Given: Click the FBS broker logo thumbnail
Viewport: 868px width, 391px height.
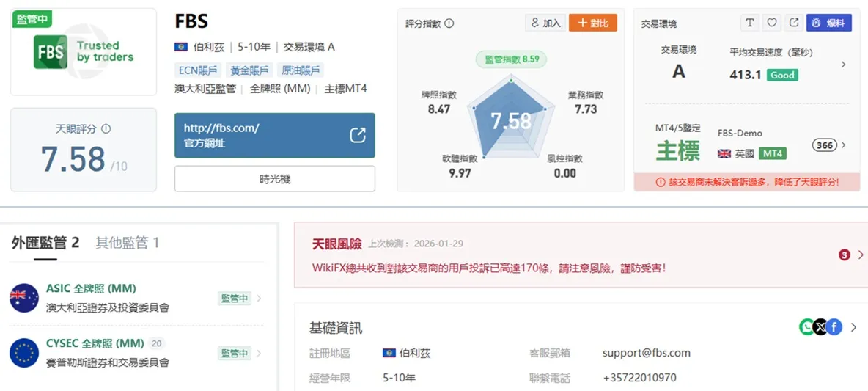Looking at the screenshot, I should tap(84, 52).
